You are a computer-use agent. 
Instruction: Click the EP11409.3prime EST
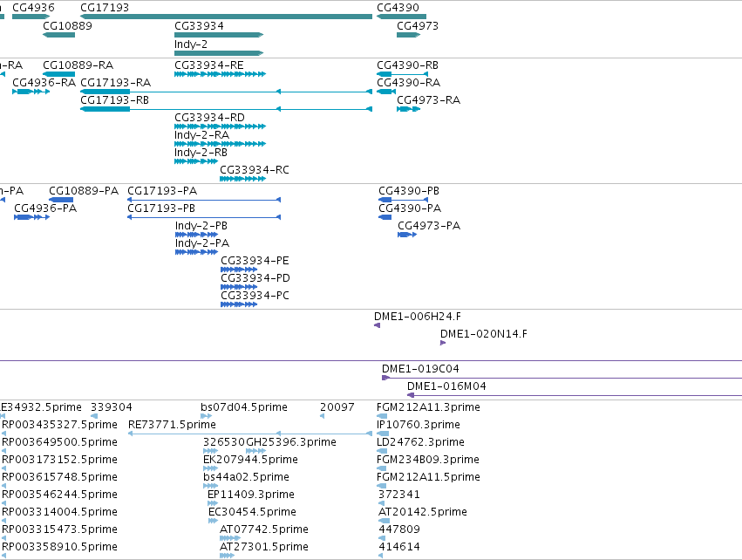213,503
